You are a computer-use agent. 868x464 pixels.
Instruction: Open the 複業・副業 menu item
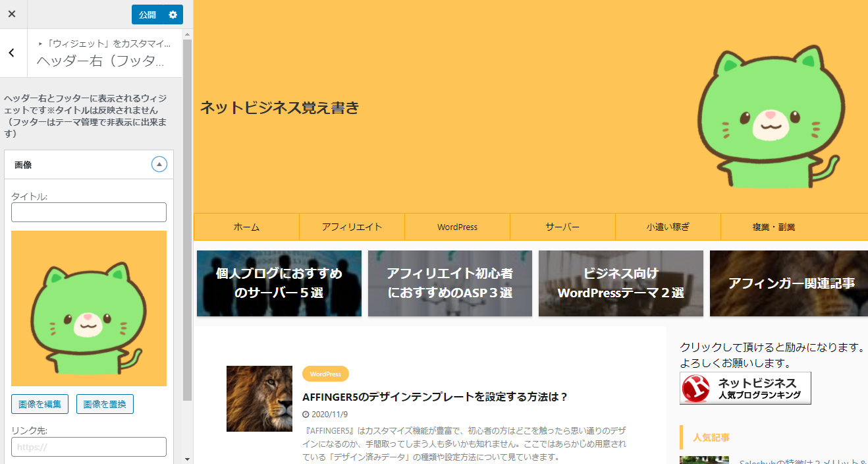[773, 227]
